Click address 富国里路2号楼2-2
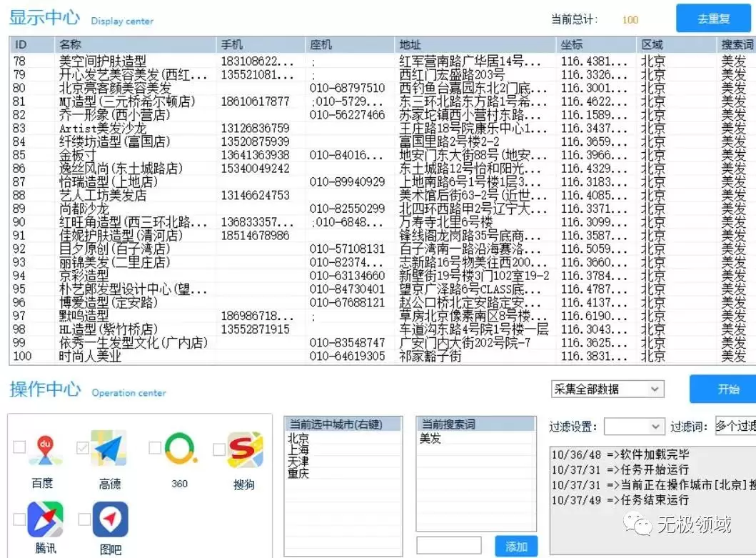Image resolution: width=756 pixels, height=558 pixels. (449, 142)
